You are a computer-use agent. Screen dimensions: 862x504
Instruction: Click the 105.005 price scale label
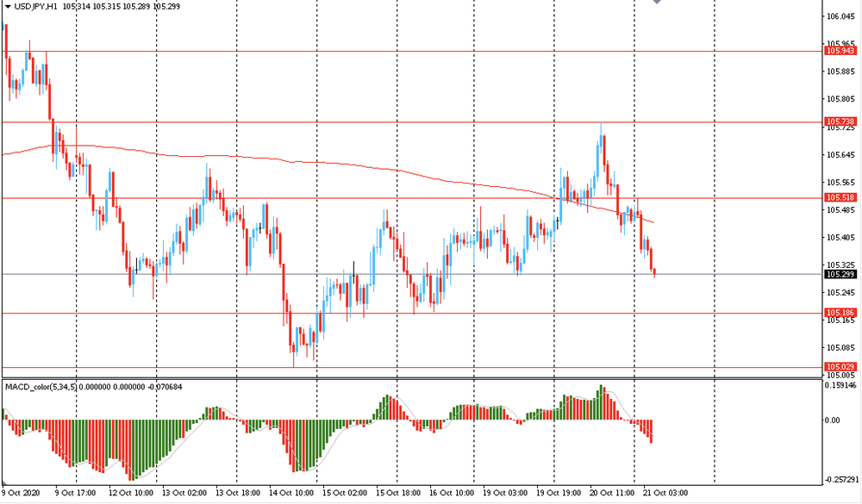841,375
